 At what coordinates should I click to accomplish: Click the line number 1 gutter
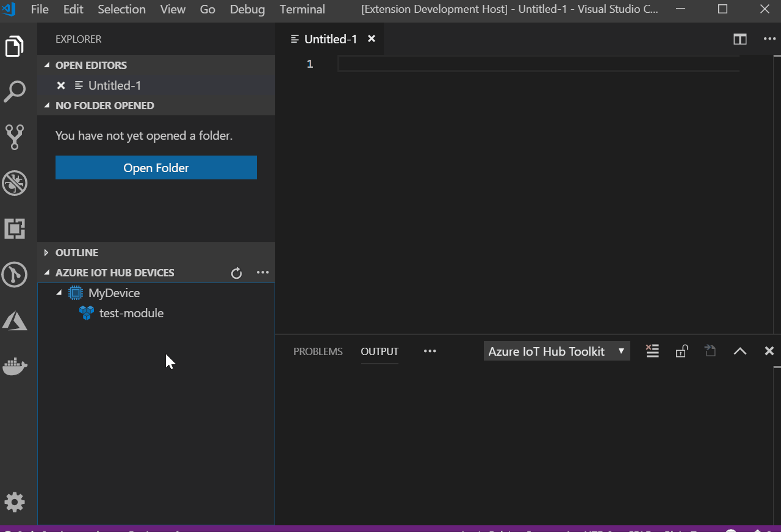310,64
